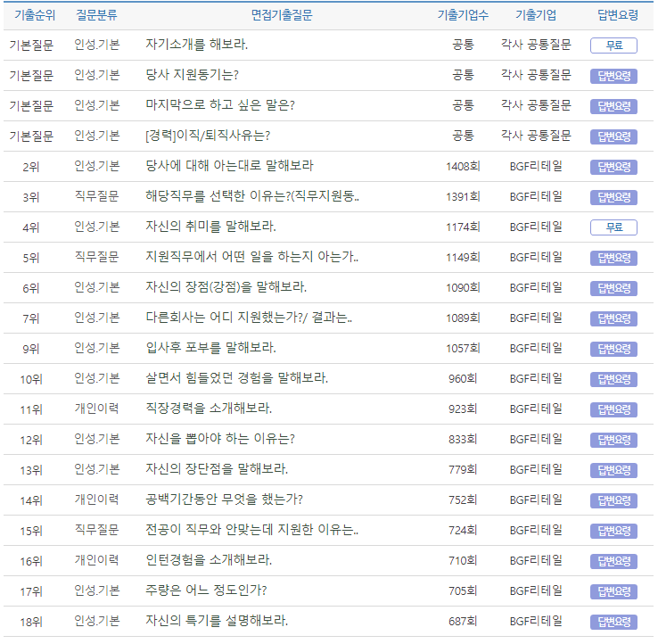Image resolution: width=658 pixels, height=644 pixels.
Task: Open 답변요령 for 자신의 장점(강점)을 말해보라
Action: point(613,288)
